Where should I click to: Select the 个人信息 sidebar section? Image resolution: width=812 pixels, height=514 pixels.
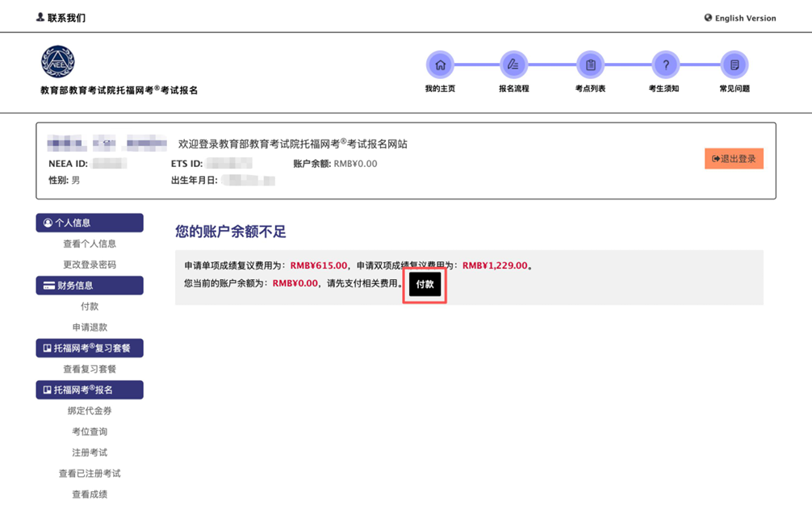tap(90, 223)
